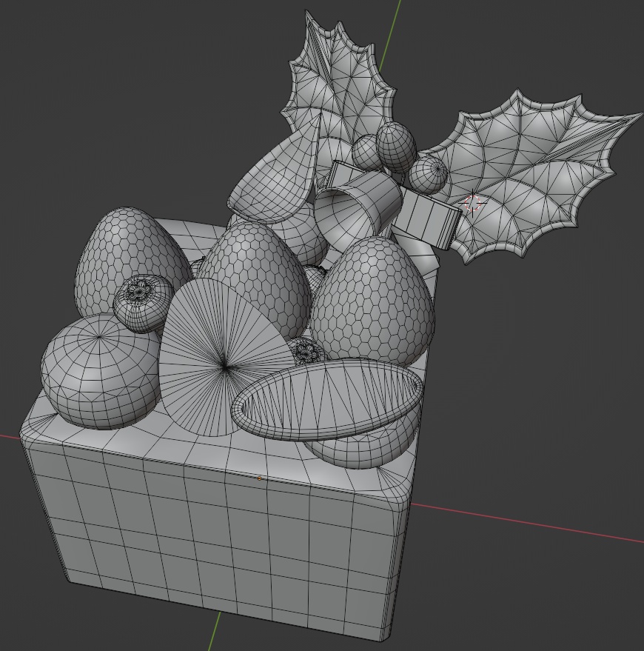Select the flat ribbon band beside the cursor
The width and height of the screenshot is (644, 651).
[427, 217]
